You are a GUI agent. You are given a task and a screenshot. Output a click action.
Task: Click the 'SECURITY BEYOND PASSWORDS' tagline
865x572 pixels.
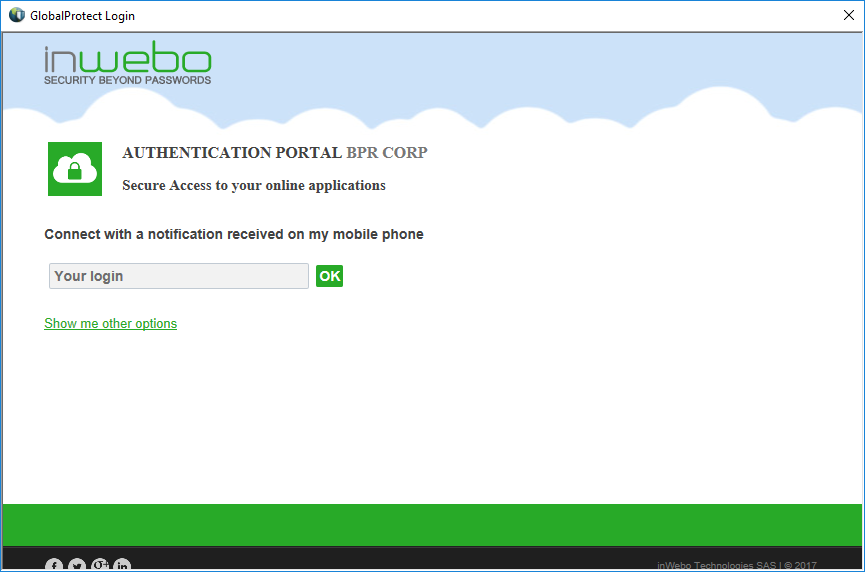pos(127,80)
